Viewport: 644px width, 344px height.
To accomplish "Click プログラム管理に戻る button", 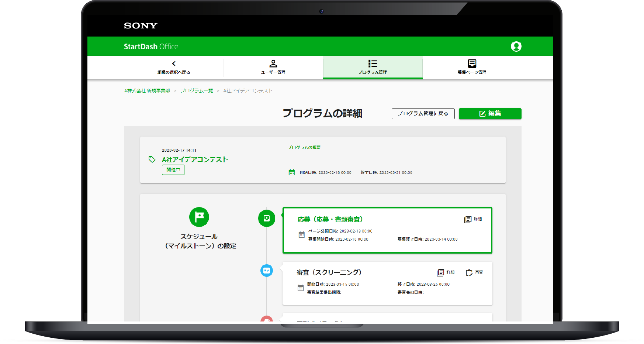I will point(423,114).
